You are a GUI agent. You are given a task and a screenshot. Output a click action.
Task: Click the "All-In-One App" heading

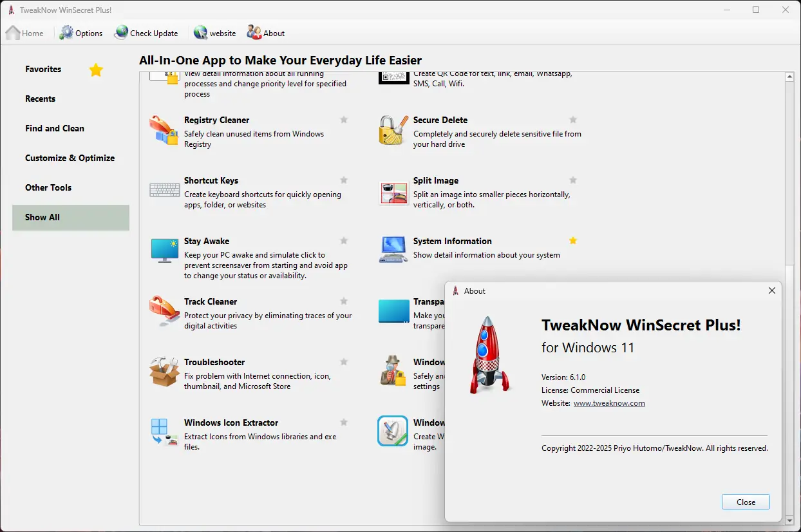tap(281, 61)
